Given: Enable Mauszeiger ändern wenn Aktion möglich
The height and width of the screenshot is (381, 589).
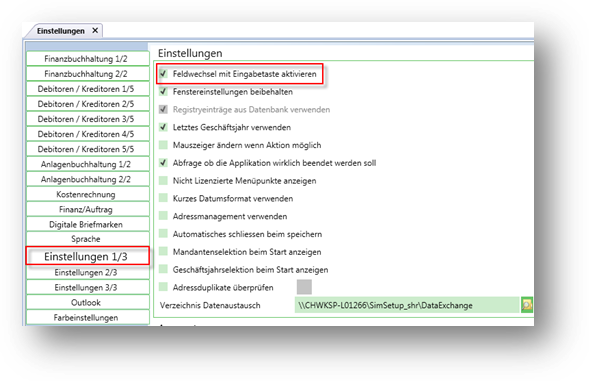Looking at the screenshot, I should click(x=163, y=145).
